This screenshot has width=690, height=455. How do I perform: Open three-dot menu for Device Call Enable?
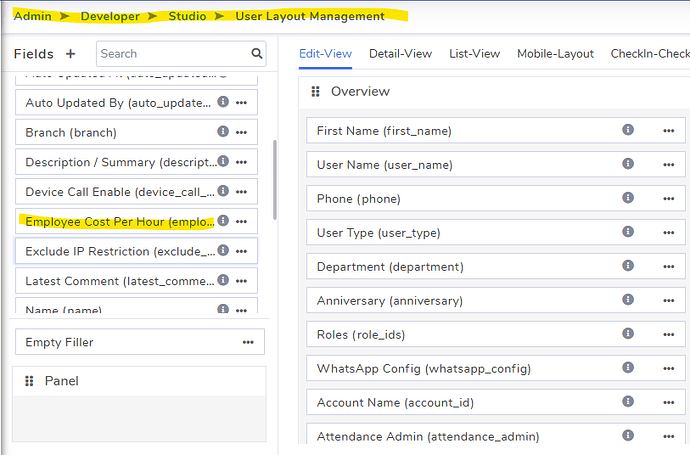(241, 191)
